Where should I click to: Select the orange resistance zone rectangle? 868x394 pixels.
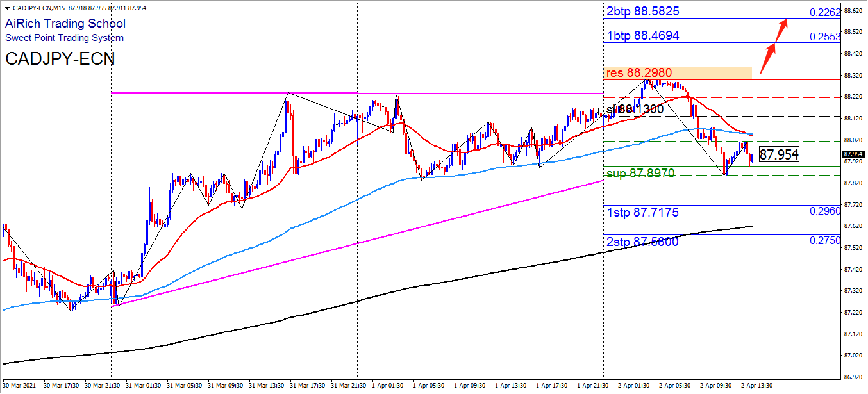click(x=677, y=73)
